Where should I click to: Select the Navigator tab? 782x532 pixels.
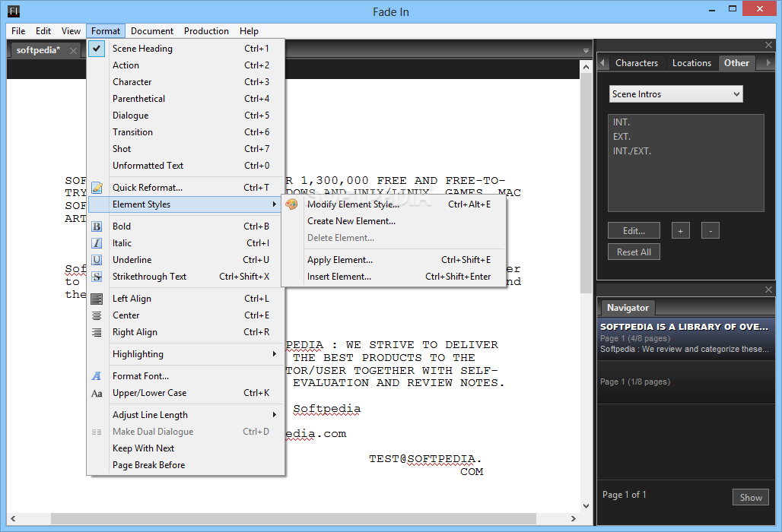click(x=628, y=308)
